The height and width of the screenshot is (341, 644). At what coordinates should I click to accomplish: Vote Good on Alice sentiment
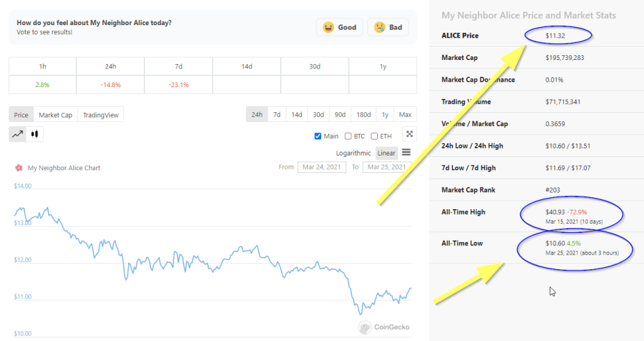tap(339, 27)
